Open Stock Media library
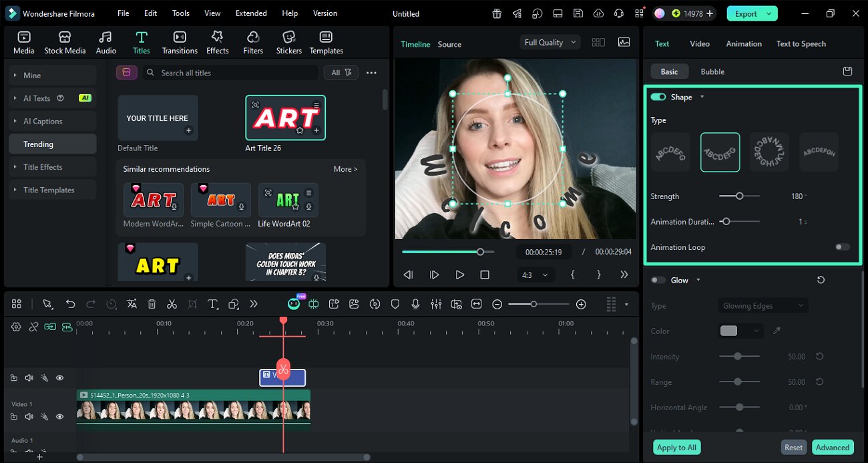868x463 pixels. (x=65, y=43)
